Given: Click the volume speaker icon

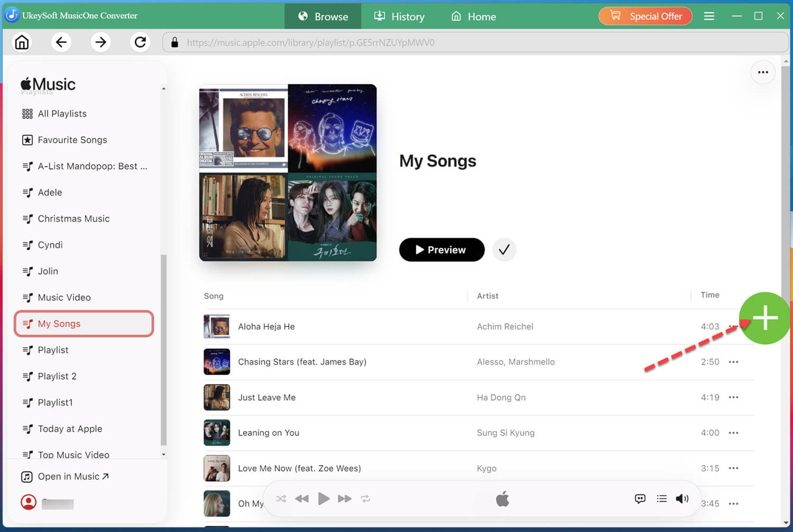Looking at the screenshot, I should (682, 499).
